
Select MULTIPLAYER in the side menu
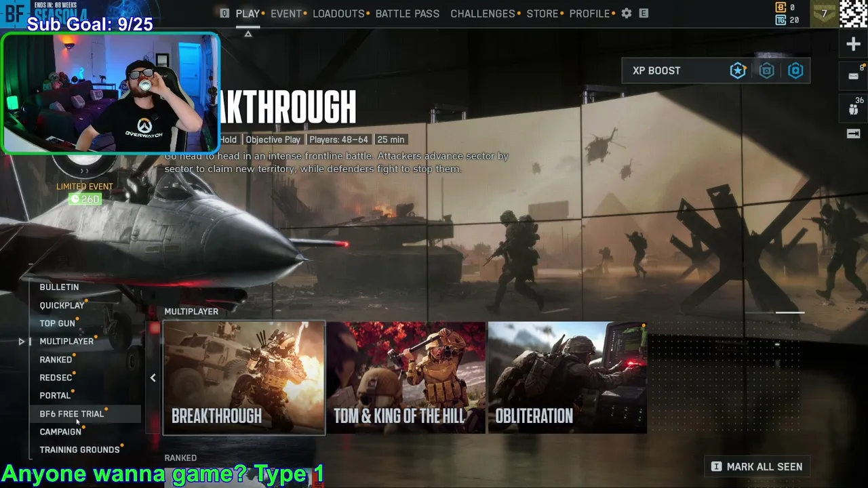pyautogui.click(x=66, y=342)
